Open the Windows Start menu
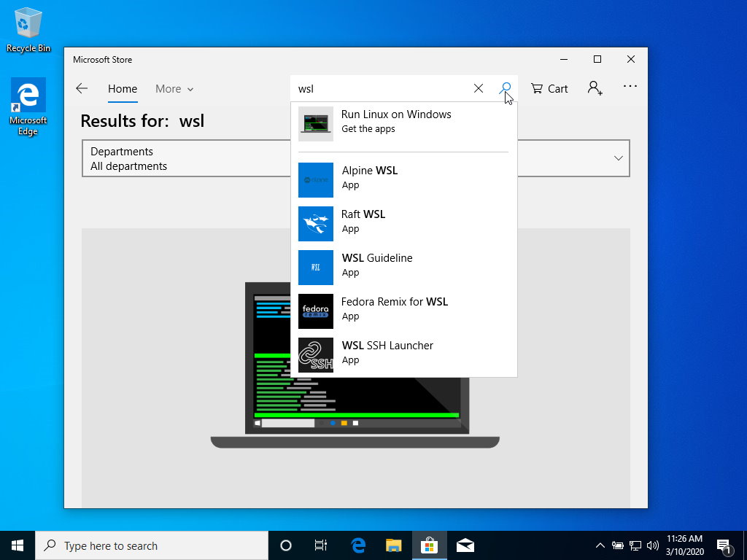The width and height of the screenshot is (747, 560). pos(18,545)
